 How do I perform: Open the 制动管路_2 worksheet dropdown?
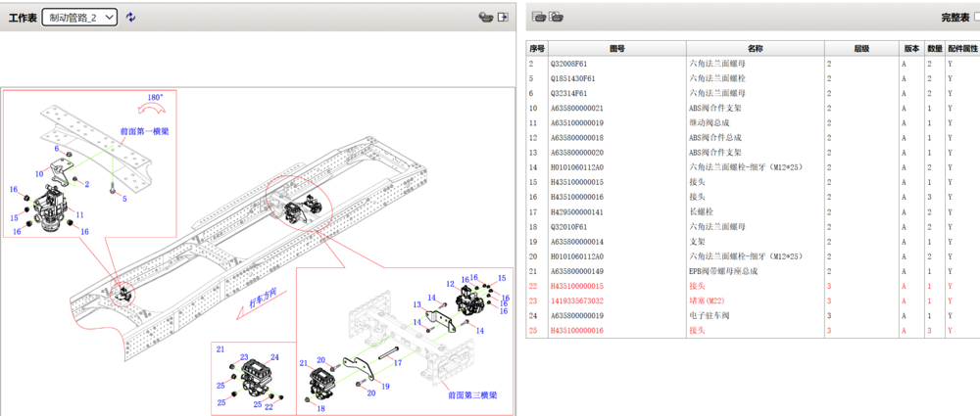pyautogui.click(x=80, y=18)
